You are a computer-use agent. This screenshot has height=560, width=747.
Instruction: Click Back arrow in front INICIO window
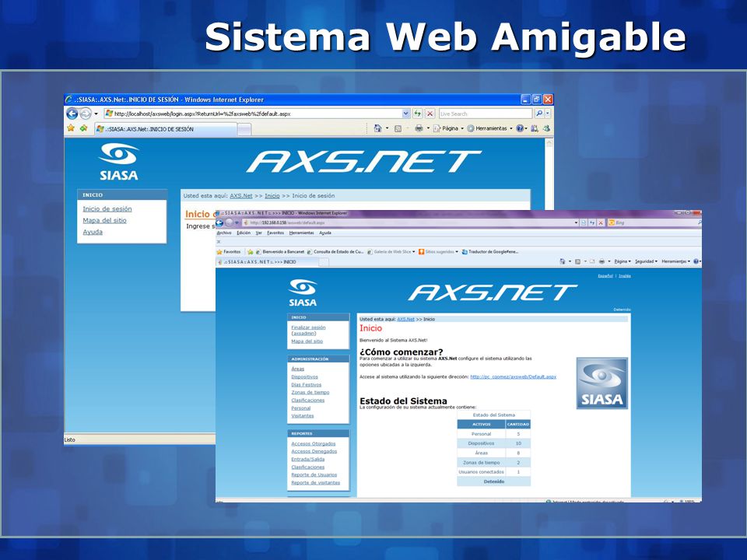[219, 222]
